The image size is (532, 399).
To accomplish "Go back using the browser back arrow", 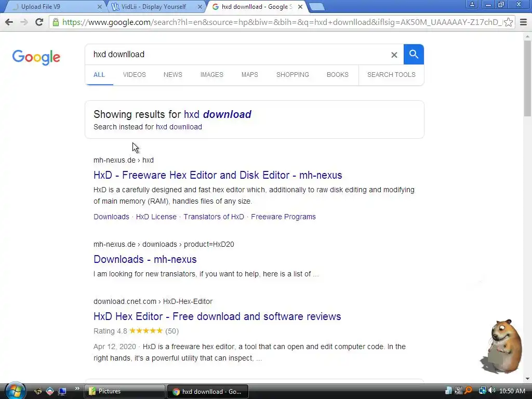I will point(9,22).
